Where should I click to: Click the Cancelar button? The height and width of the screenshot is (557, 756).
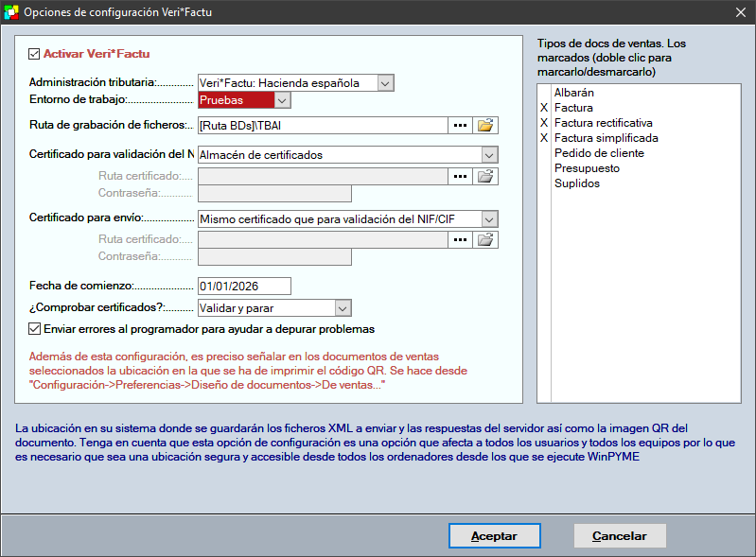click(620, 536)
